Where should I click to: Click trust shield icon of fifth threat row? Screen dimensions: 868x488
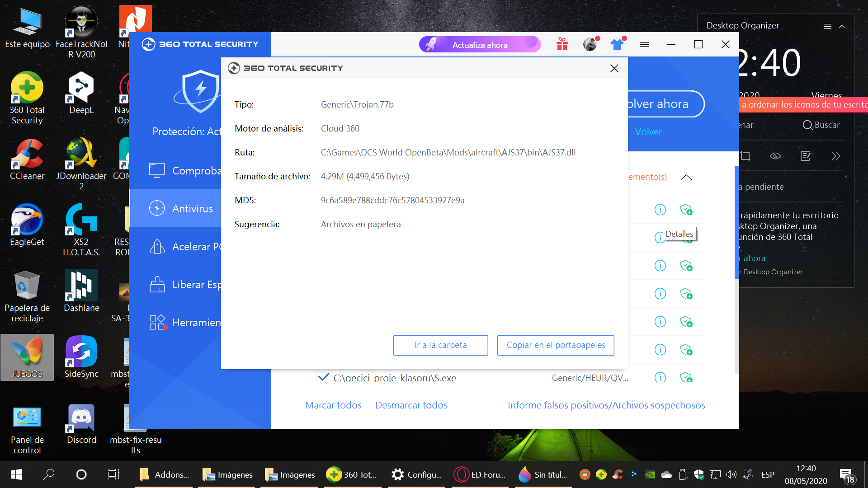click(686, 322)
